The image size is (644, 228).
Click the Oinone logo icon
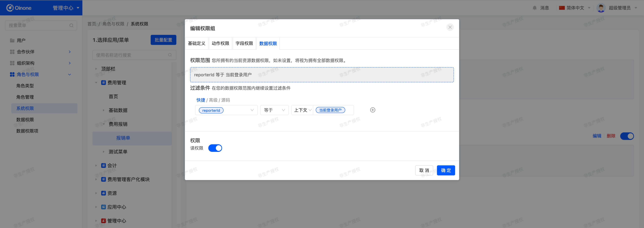[10, 8]
